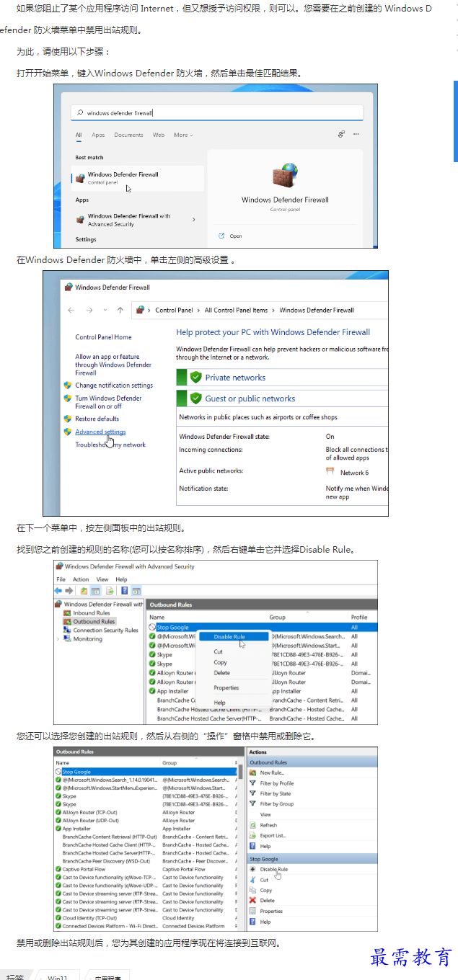Open the recent locations dropdown arrow in Control Panel
This screenshot has height=980, width=458.
(105, 310)
